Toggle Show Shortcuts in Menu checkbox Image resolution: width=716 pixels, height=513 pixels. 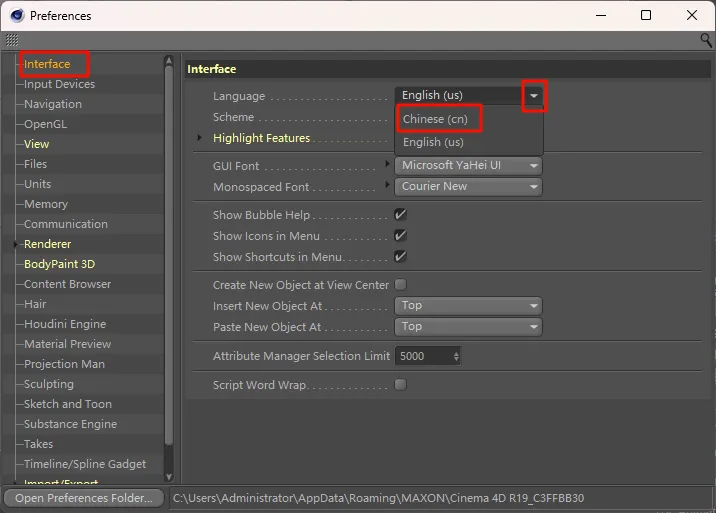(x=400, y=256)
